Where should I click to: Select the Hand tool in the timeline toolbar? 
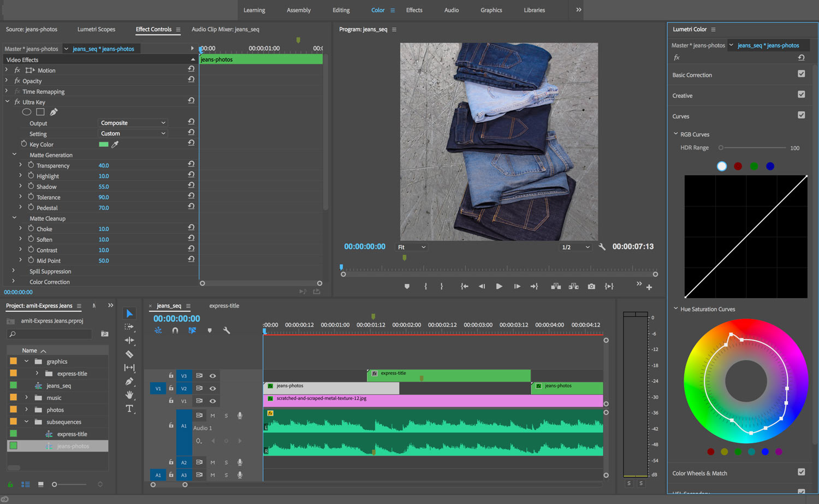pos(129,394)
